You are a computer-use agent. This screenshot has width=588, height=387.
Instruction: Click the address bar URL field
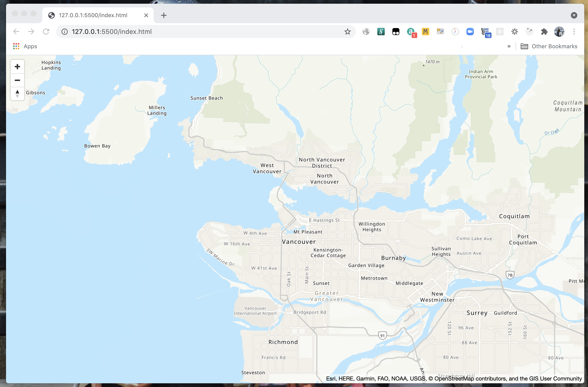coord(198,32)
